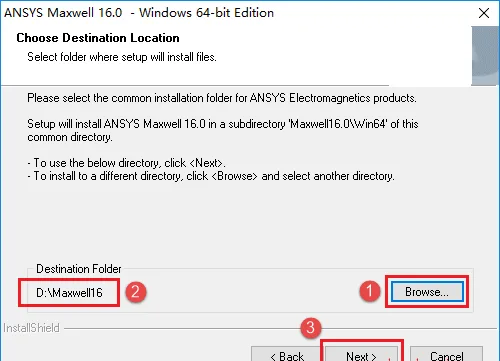This screenshot has height=361, width=500.
Task: Click 'Windows 64-bit Edition' in the title bar
Action: click(x=206, y=13)
